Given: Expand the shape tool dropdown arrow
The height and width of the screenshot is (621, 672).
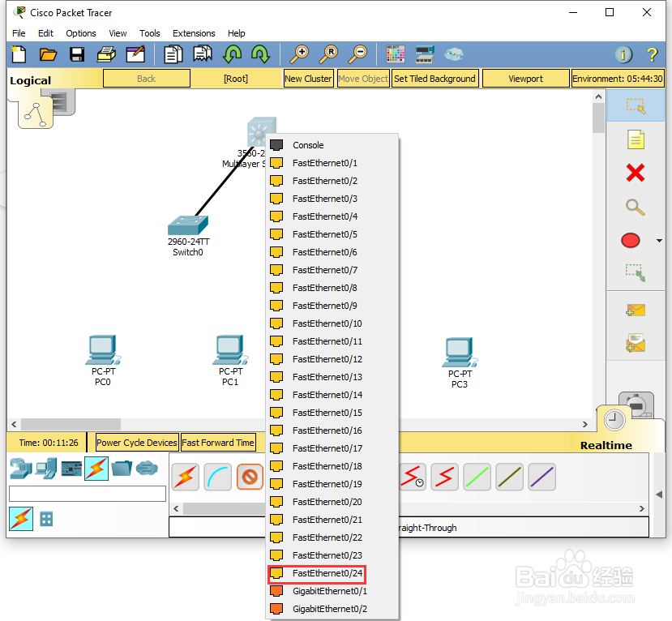Looking at the screenshot, I should pyautogui.click(x=659, y=241).
